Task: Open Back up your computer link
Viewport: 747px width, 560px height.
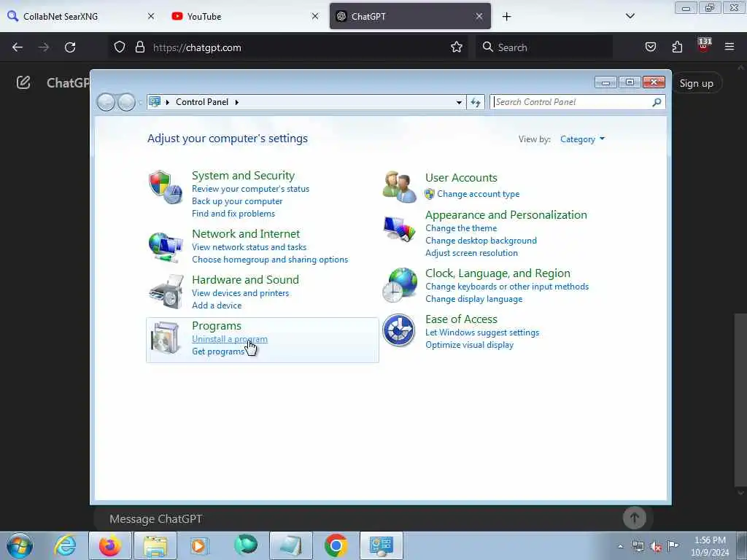Action: click(237, 201)
